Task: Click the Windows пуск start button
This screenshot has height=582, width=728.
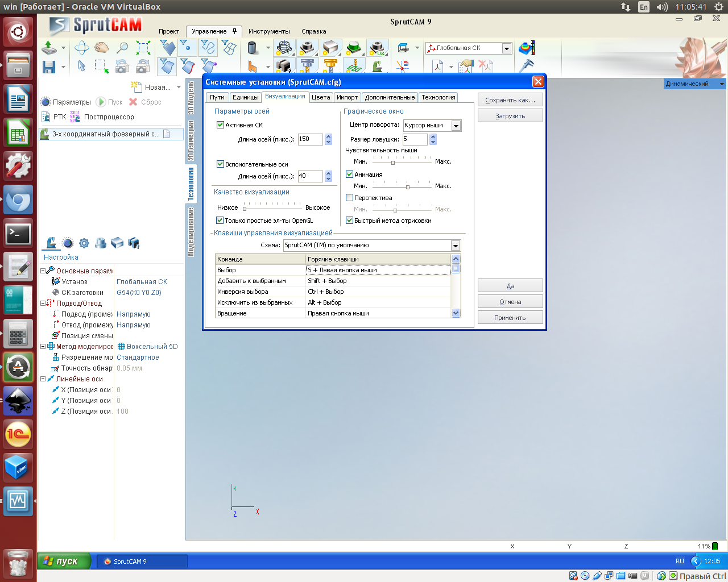Action: [x=64, y=561]
